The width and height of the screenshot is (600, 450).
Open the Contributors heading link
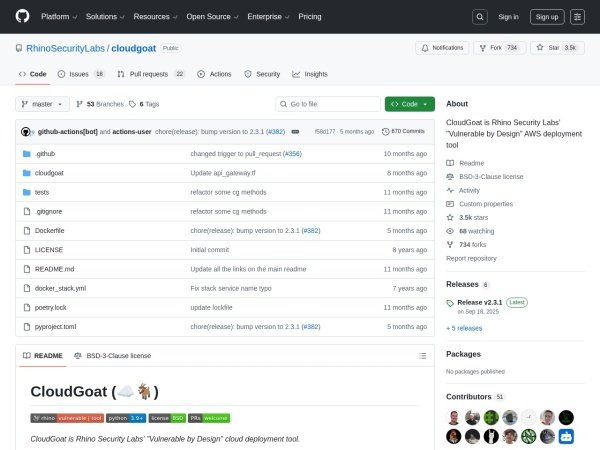[475, 397]
